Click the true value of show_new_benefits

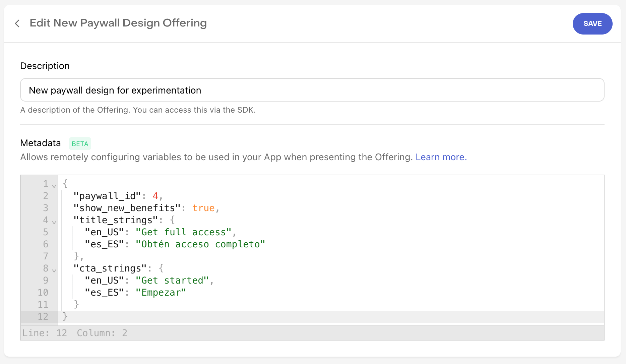point(203,208)
